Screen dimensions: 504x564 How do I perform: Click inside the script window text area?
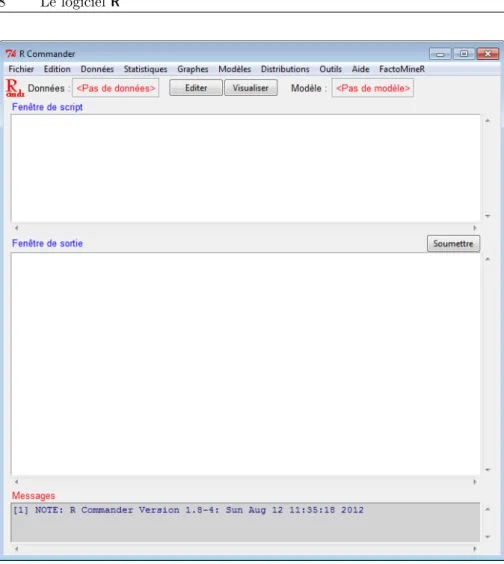[245, 168]
